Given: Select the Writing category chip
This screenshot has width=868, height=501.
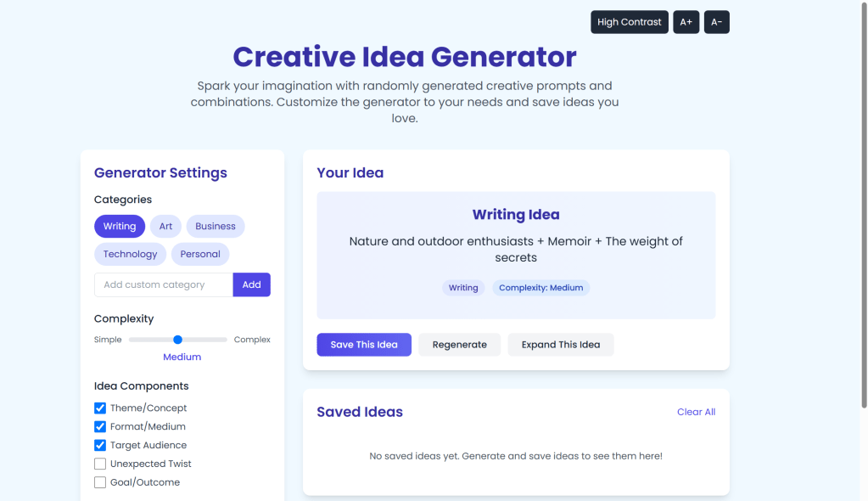Looking at the screenshot, I should pos(120,227).
